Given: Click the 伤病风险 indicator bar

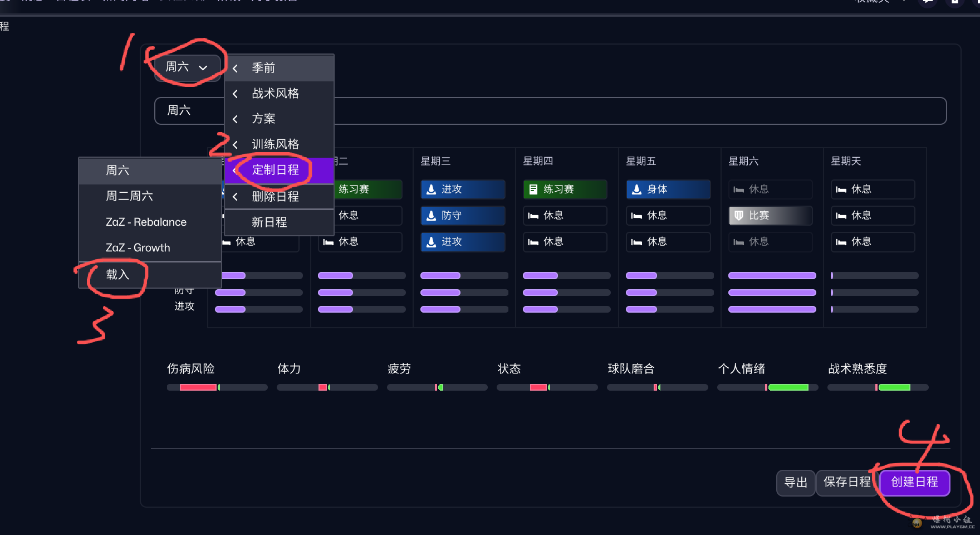Looking at the screenshot, I should tap(217, 387).
